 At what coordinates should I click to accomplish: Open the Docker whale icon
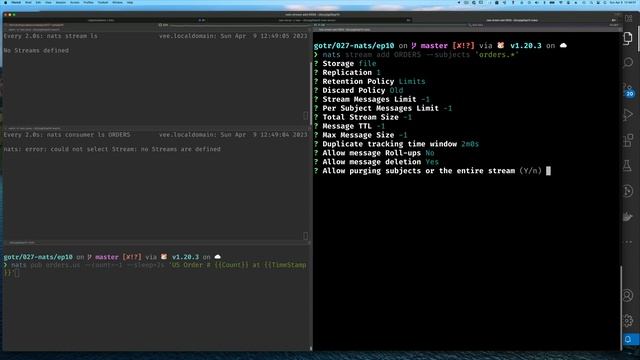[x=628, y=217]
